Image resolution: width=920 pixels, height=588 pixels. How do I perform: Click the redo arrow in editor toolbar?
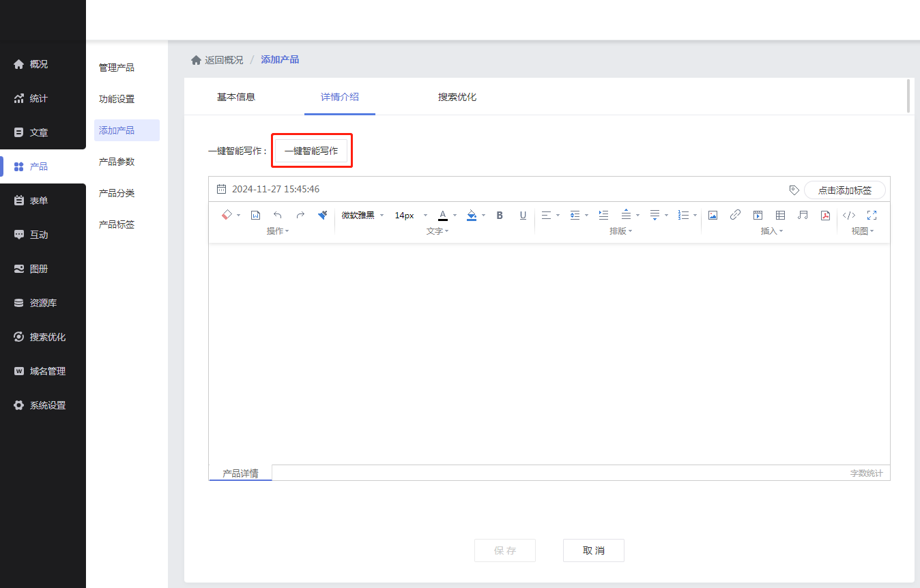[x=300, y=215]
